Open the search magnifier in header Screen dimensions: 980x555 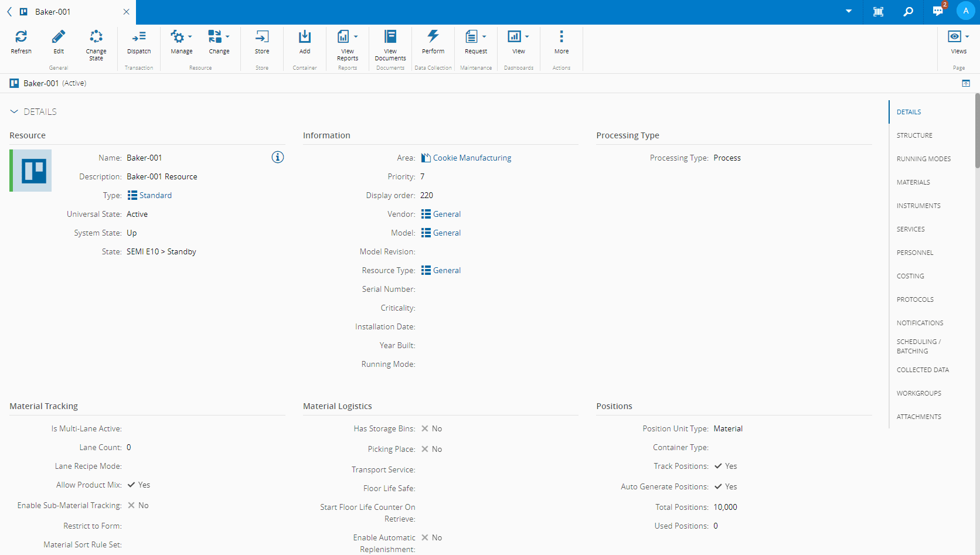(908, 12)
